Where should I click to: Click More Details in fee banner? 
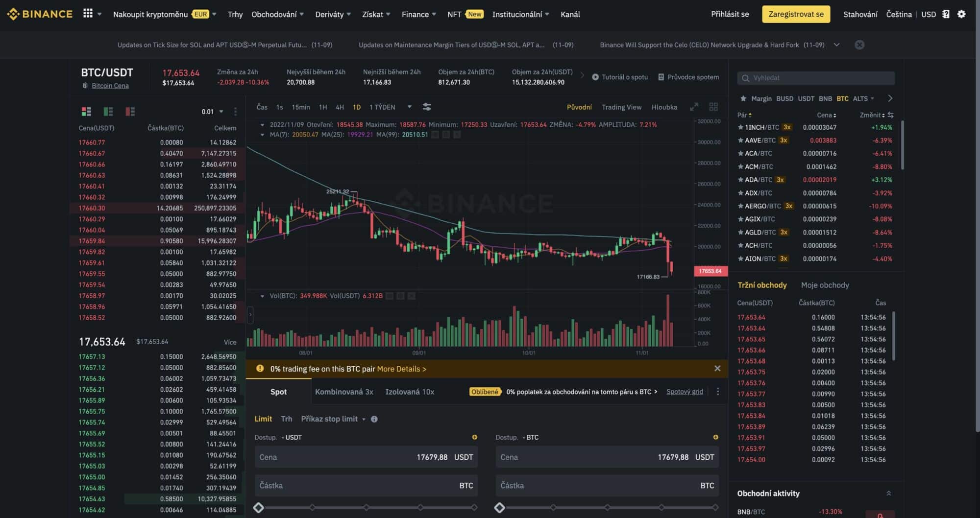(401, 369)
